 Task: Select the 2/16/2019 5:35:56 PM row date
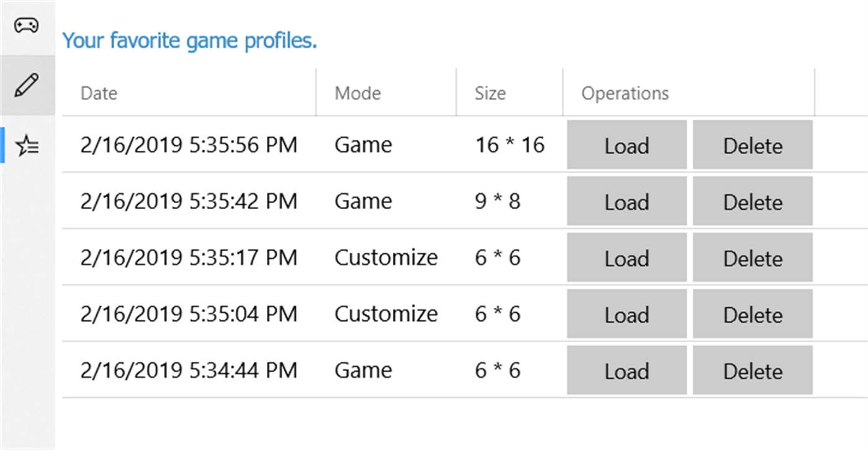point(189,145)
